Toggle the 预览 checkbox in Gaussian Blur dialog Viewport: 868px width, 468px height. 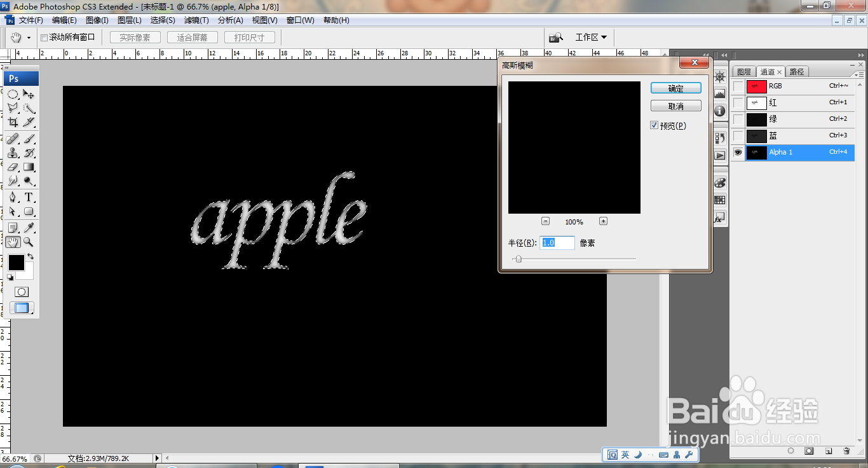(x=654, y=125)
